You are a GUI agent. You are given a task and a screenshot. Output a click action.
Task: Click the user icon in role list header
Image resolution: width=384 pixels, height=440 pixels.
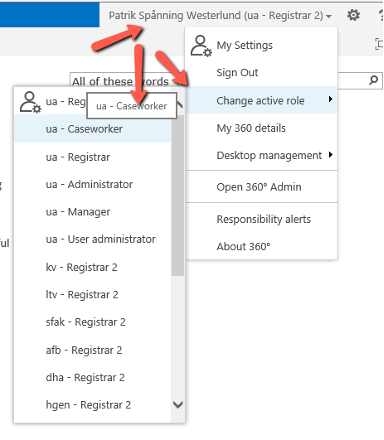pyautogui.click(x=30, y=102)
